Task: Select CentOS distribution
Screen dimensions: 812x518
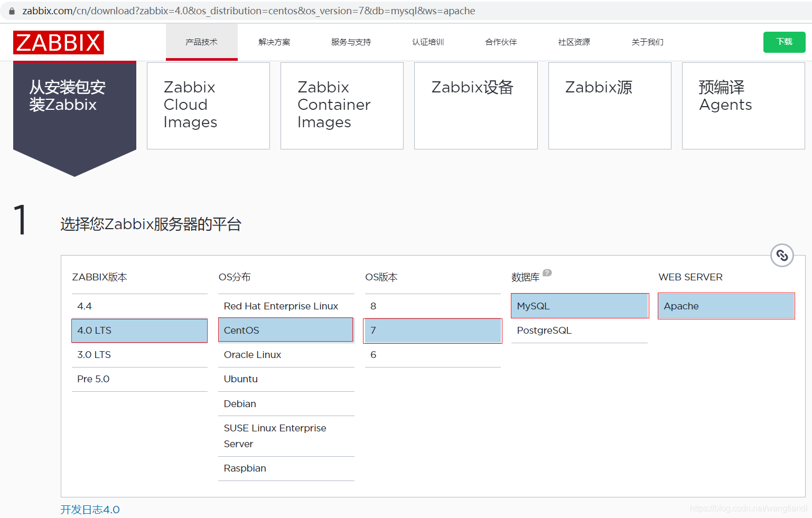Action: pos(286,331)
